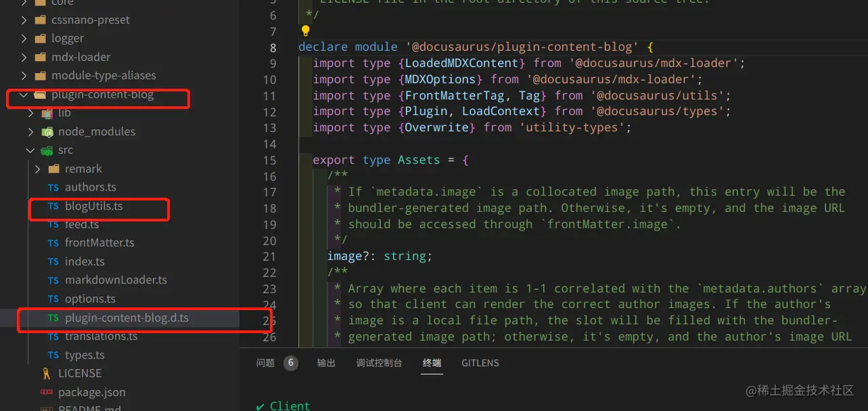Click the node_modules folder name

[97, 131]
